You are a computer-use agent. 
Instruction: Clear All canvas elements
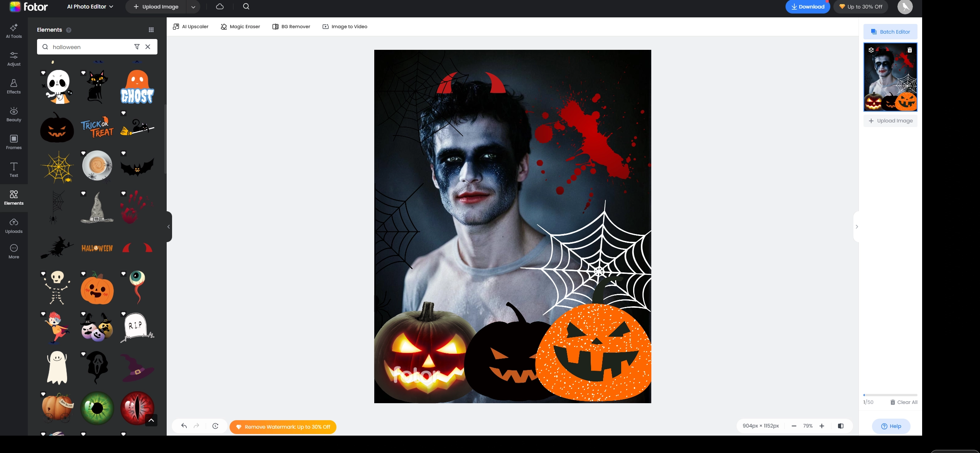coord(904,402)
